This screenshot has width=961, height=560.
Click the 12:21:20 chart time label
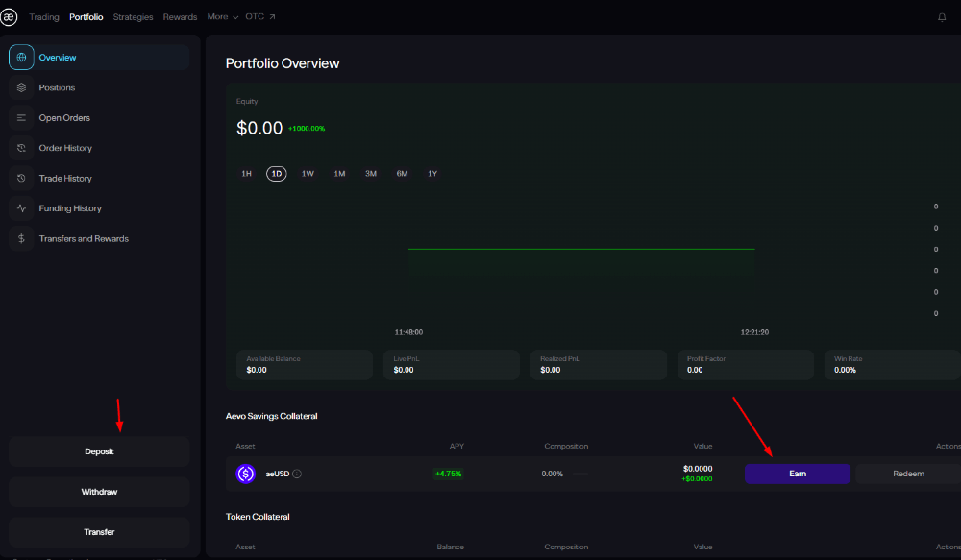coord(754,332)
